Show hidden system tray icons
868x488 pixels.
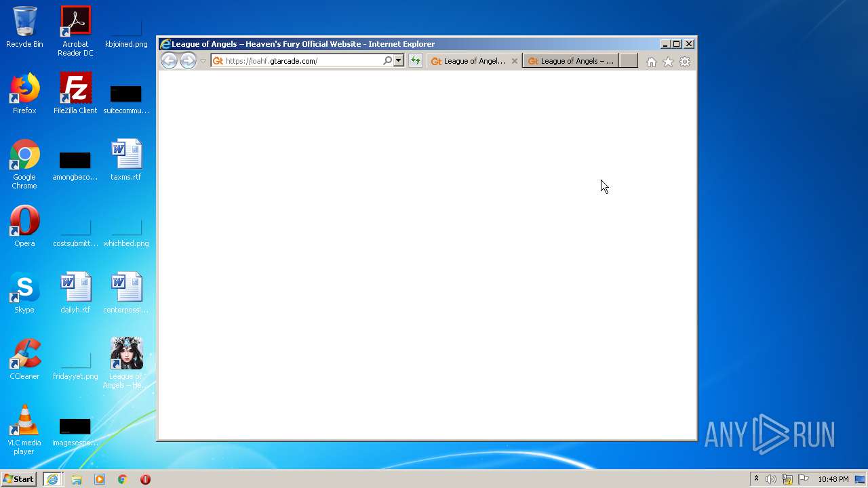(756, 479)
